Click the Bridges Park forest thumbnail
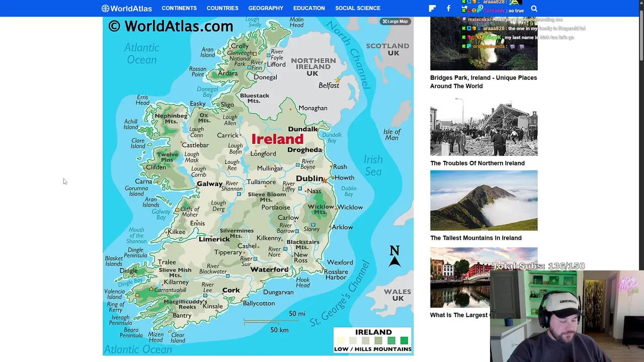 coord(484,43)
